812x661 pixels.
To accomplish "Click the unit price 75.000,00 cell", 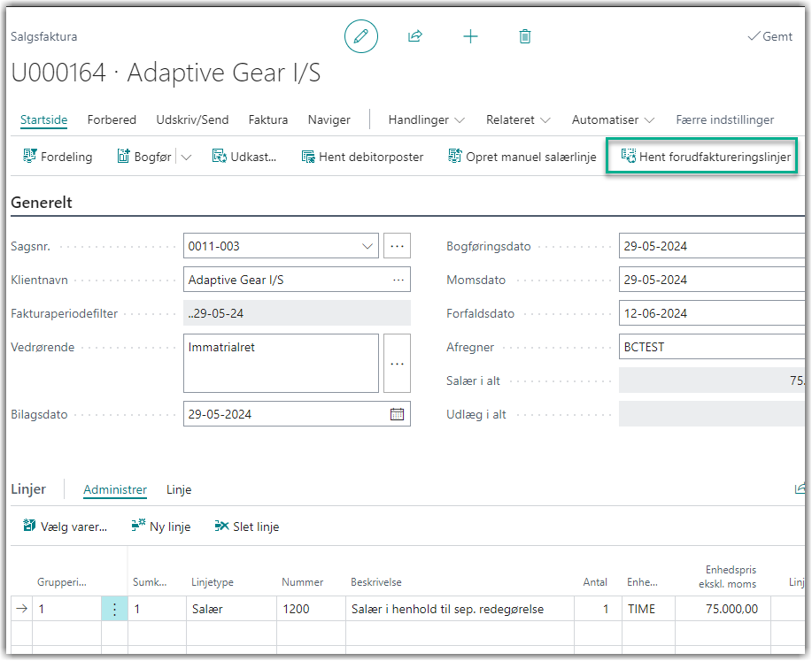I will click(723, 610).
